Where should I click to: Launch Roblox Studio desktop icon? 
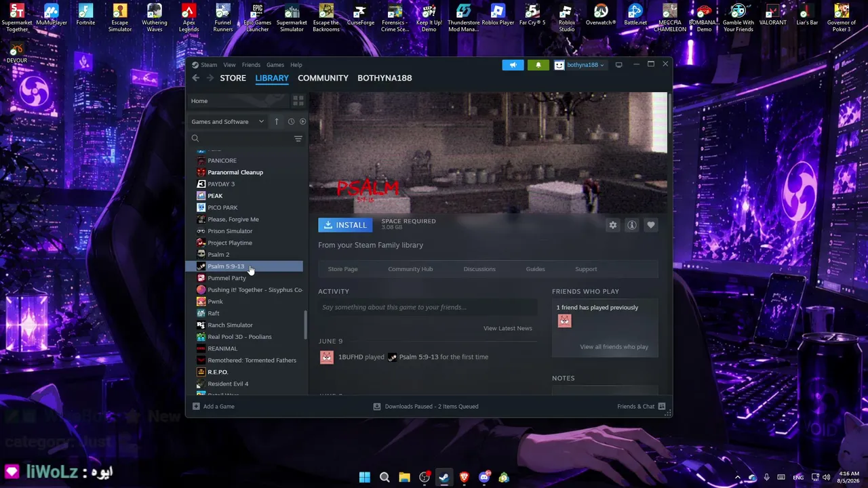tap(566, 18)
